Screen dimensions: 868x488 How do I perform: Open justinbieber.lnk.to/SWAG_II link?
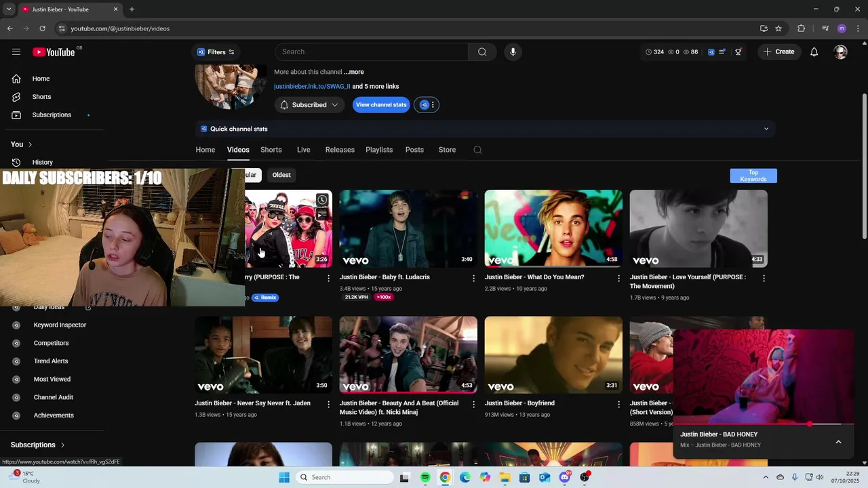[312, 87]
